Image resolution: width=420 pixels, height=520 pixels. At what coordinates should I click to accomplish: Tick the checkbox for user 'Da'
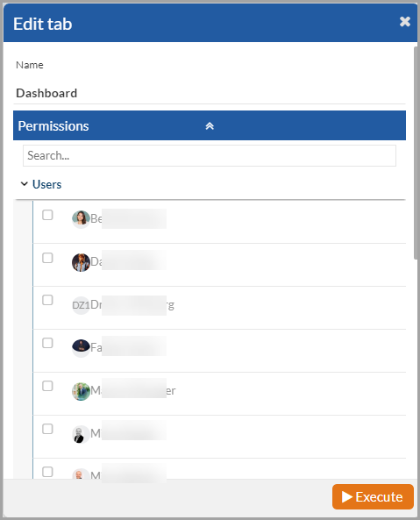pyautogui.click(x=47, y=258)
